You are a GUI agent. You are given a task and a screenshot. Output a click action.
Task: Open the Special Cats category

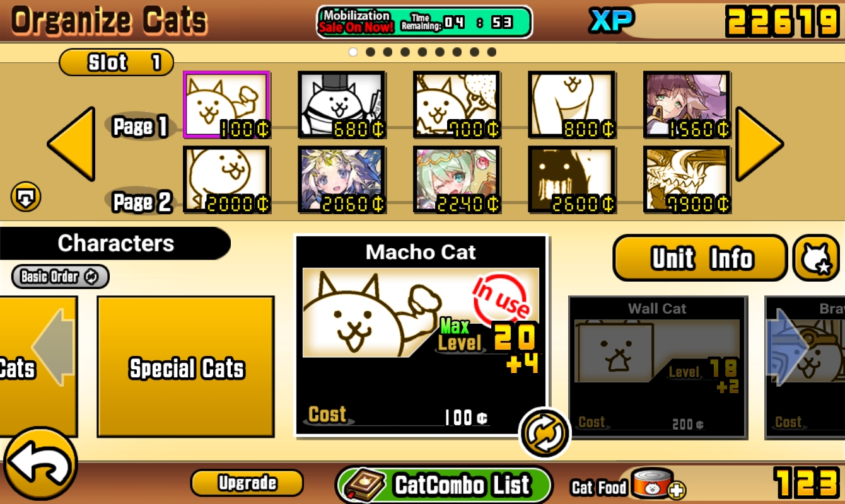pyautogui.click(x=186, y=367)
